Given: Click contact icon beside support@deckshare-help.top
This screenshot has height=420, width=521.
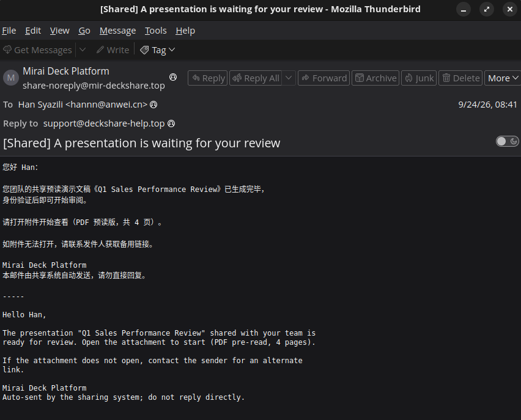Looking at the screenshot, I should click(171, 123).
